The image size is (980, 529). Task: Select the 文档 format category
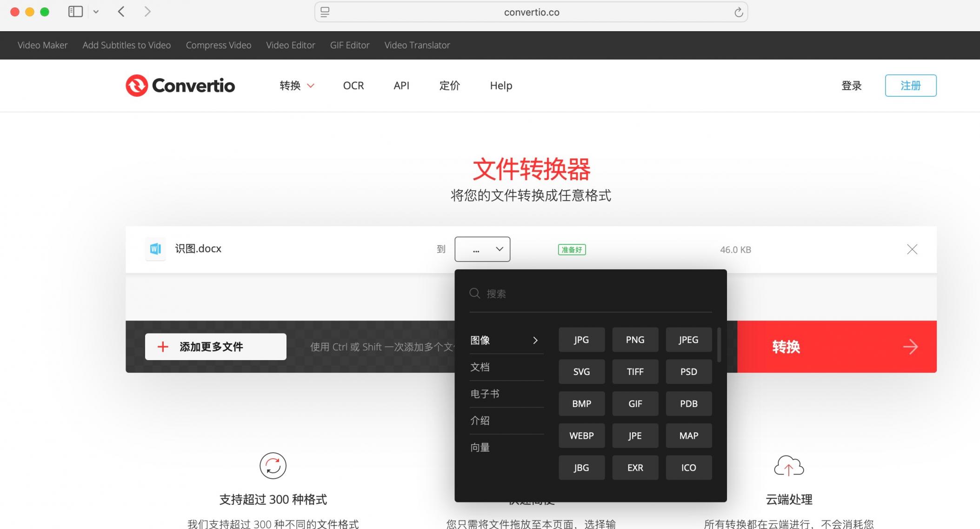pyautogui.click(x=480, y=367)
